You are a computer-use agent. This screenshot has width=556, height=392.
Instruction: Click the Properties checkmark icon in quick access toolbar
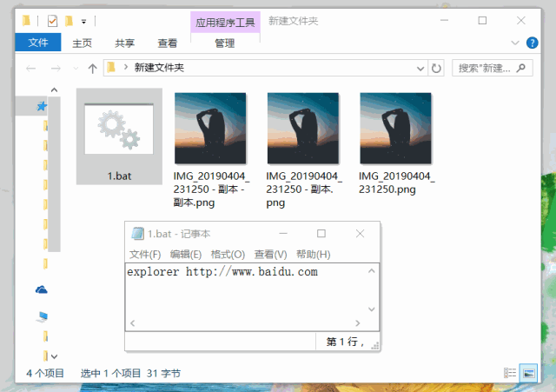tap(52, 21)
